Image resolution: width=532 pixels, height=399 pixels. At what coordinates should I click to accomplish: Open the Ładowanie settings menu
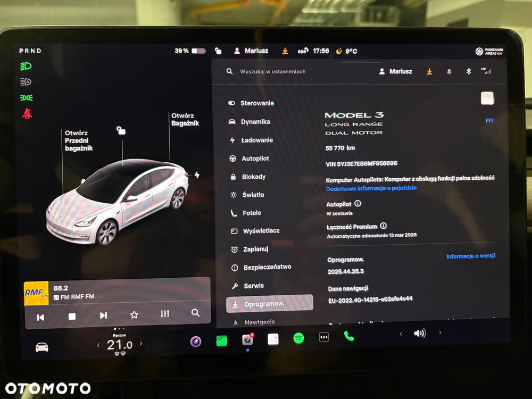251,140
